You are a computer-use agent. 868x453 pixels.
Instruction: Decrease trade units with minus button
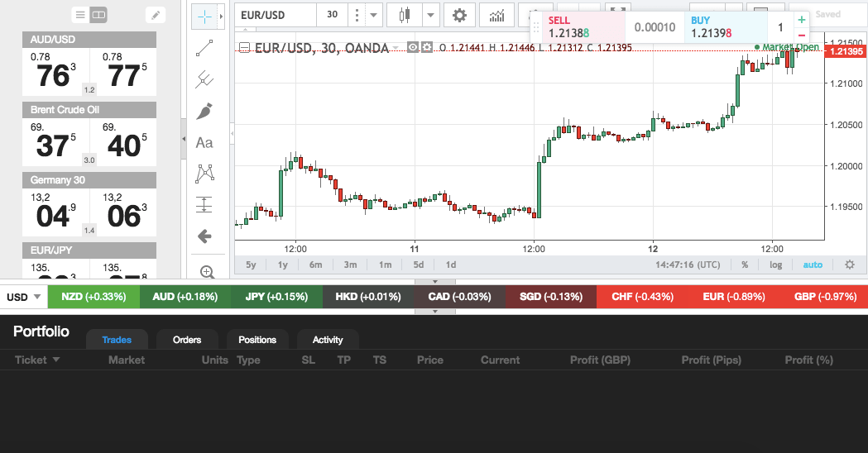[x=801, y=36]
